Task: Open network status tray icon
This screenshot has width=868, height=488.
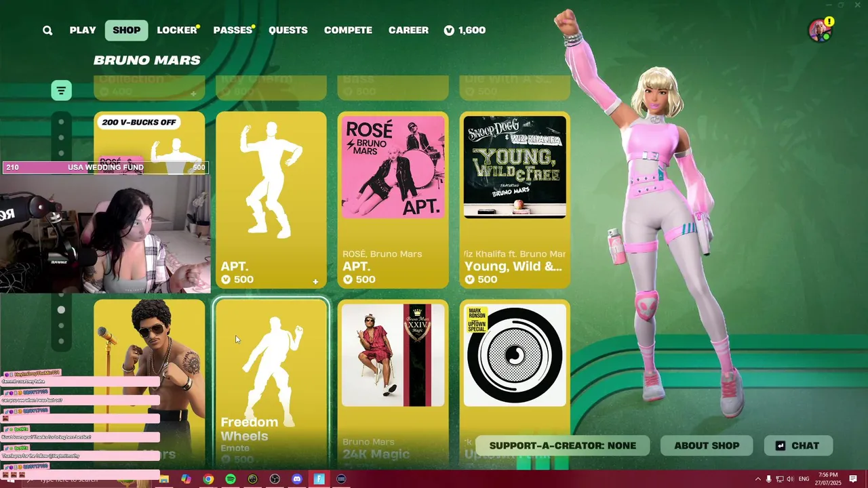Action: tap(779, 479)
